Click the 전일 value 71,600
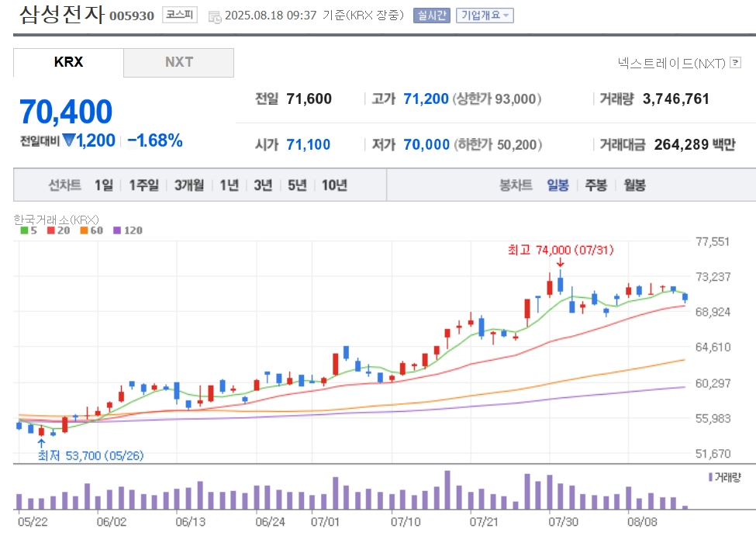Screen dimensions: 756x550 [x=309, y=99]
